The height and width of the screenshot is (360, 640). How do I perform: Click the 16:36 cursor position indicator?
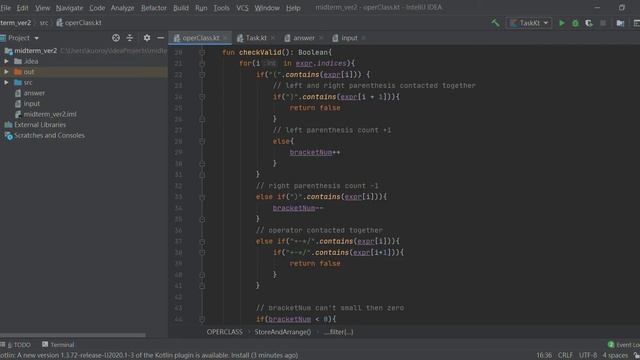(x=544, y=356)
